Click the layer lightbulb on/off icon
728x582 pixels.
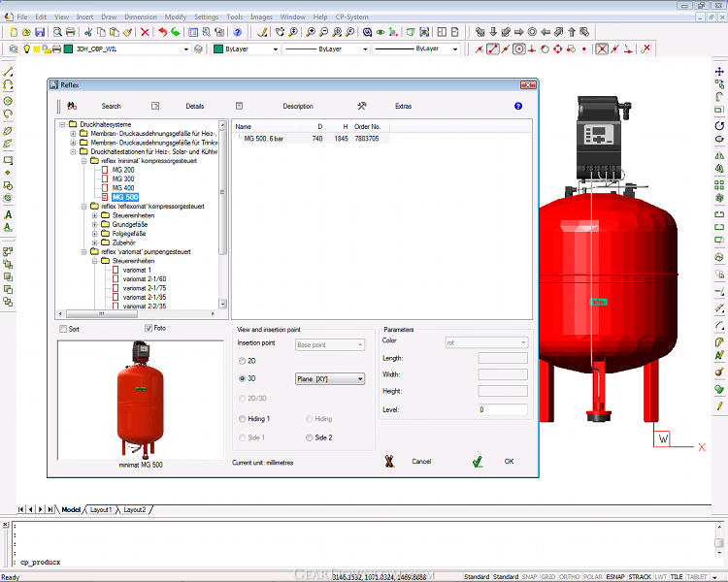(x=26, y=48)
